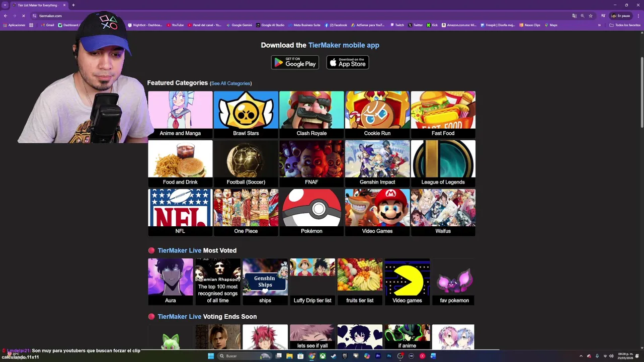The width and height of the screenshot is (644, 362).
Task: Open the YouTube bookmark
Action: [175, 25]
